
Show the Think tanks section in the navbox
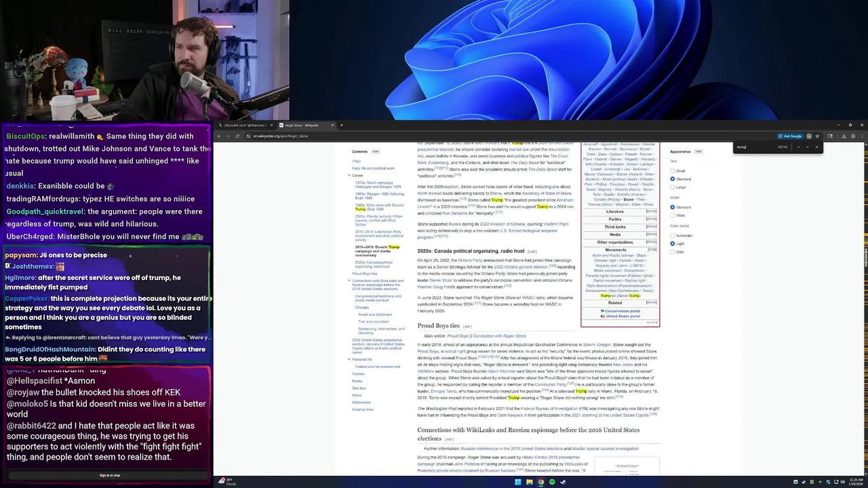point(651,227)
